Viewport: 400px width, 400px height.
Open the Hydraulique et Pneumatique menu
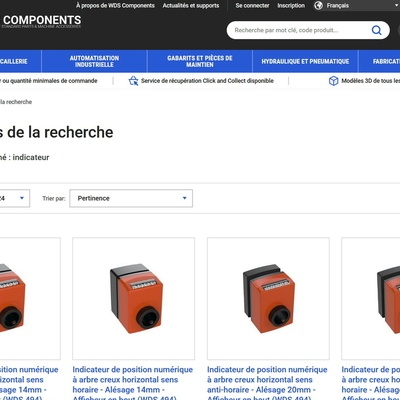305,61
